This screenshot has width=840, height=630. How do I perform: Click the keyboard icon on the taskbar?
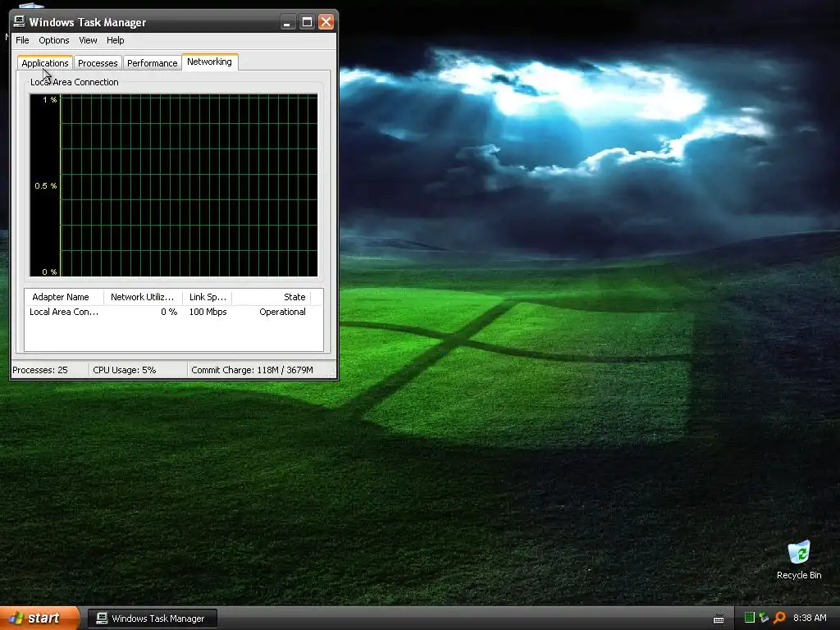(x=719, y=619)
